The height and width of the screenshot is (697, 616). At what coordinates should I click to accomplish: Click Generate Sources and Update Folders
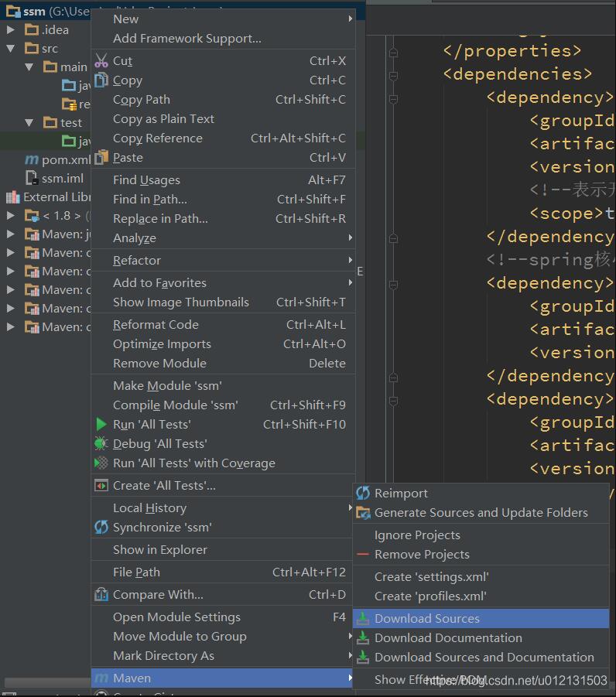[481, 513]
